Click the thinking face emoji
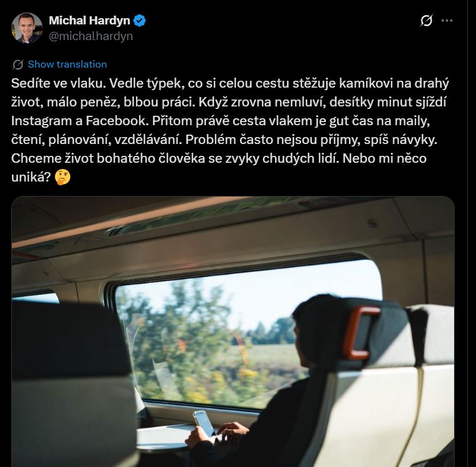This screenshot has height=467, width=476. (63, 178)
